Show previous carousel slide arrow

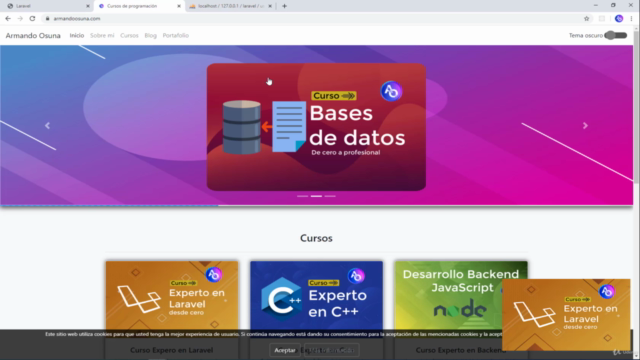pyautogui.click(x=47, y=126)
